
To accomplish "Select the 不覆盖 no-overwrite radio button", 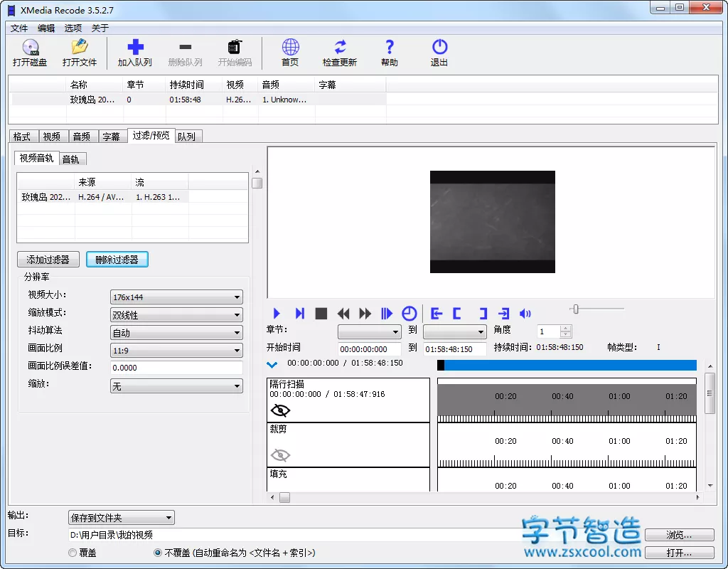I will coord(157,553).
